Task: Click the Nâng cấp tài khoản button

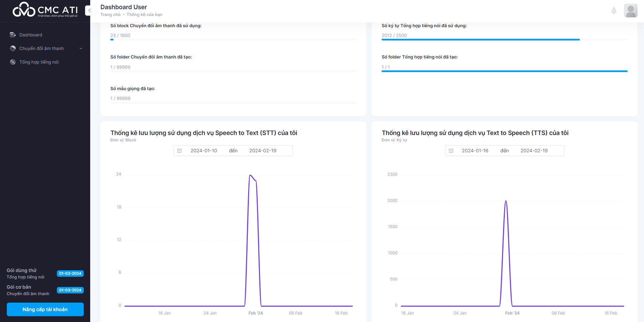Action: 45,309
